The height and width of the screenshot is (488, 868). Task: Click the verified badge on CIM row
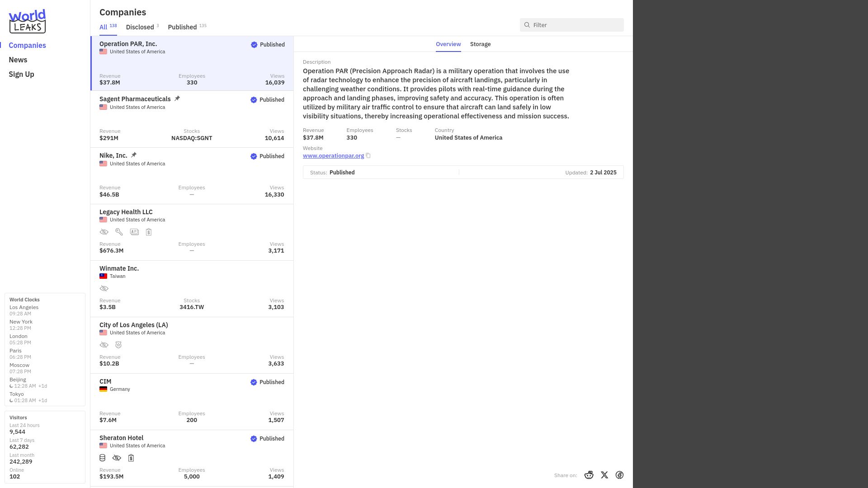[x=254, y=382]
